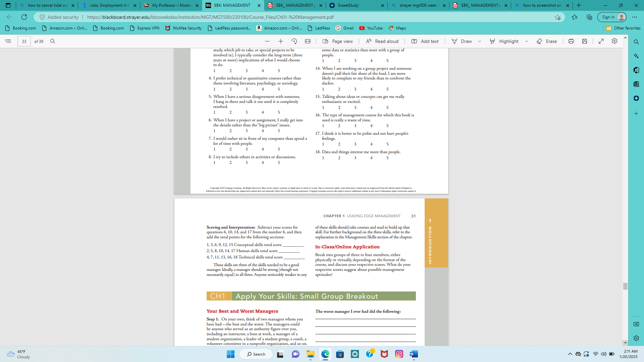Zoom in the PDF with plus icon
The height and width of the screenshot is (362, 644).
point(281,41)
